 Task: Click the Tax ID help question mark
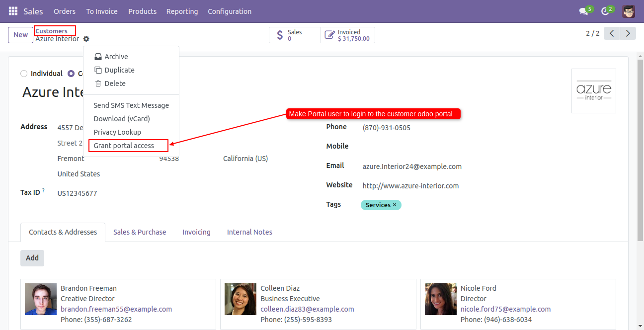click(43, 190)
